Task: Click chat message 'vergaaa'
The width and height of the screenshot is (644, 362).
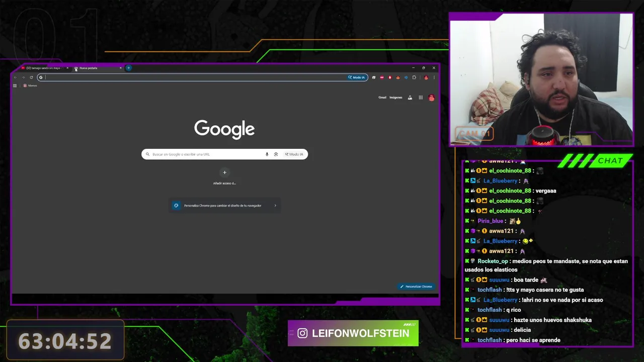Action: (546, 191)
